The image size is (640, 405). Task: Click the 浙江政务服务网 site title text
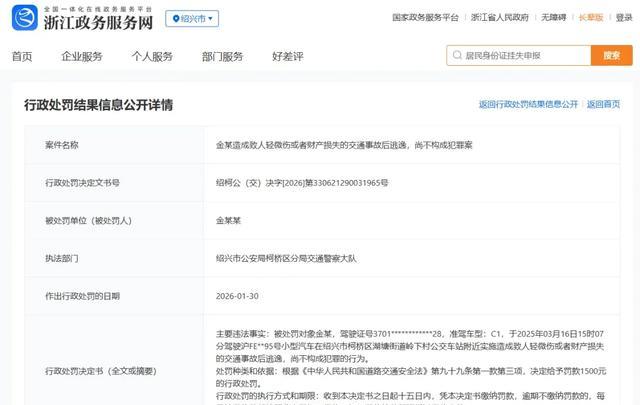point(98,22)
